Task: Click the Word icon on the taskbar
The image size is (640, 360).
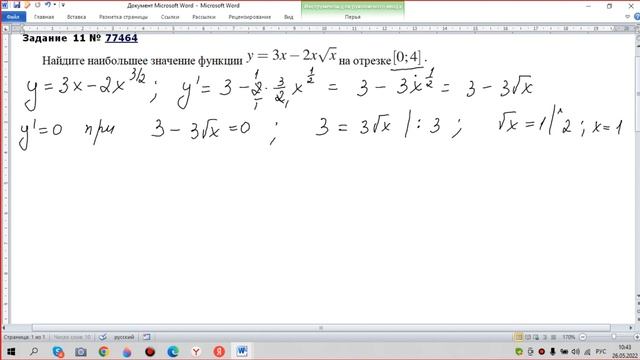Action: click(242, 351)
